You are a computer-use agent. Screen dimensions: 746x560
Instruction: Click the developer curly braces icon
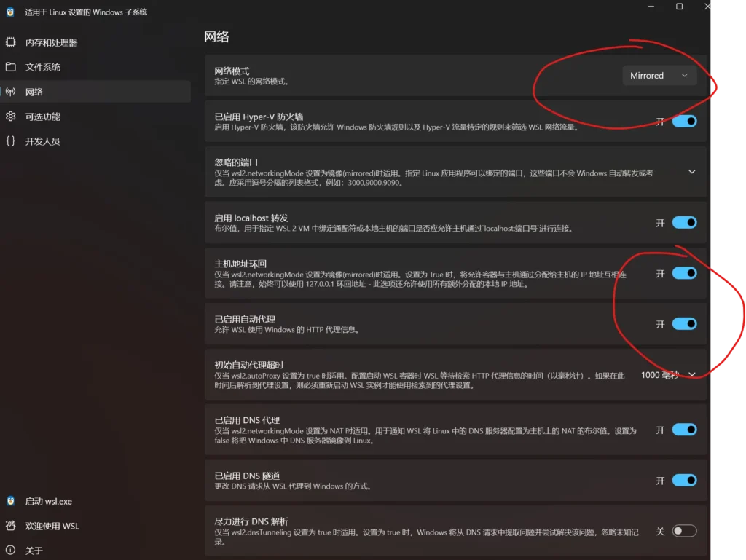pyautogui.click(x=10, y=141)
